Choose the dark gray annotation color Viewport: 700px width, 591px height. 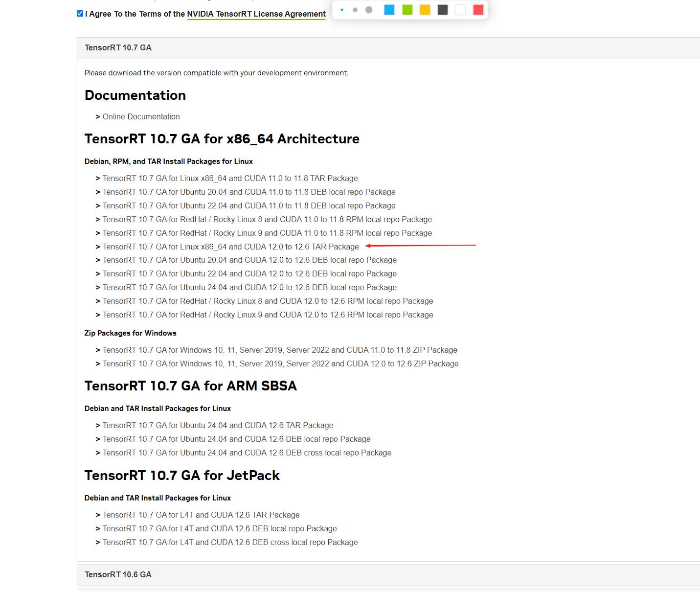tap(443, 10)
